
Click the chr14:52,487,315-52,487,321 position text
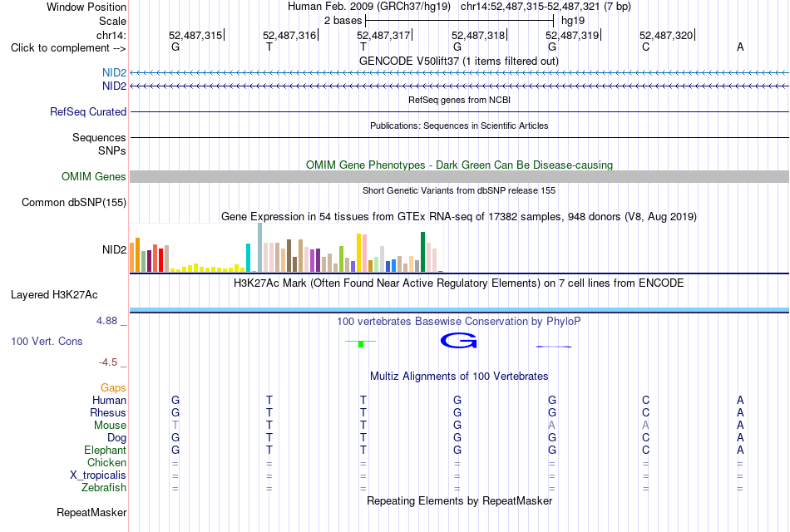(x=546, y=7)
